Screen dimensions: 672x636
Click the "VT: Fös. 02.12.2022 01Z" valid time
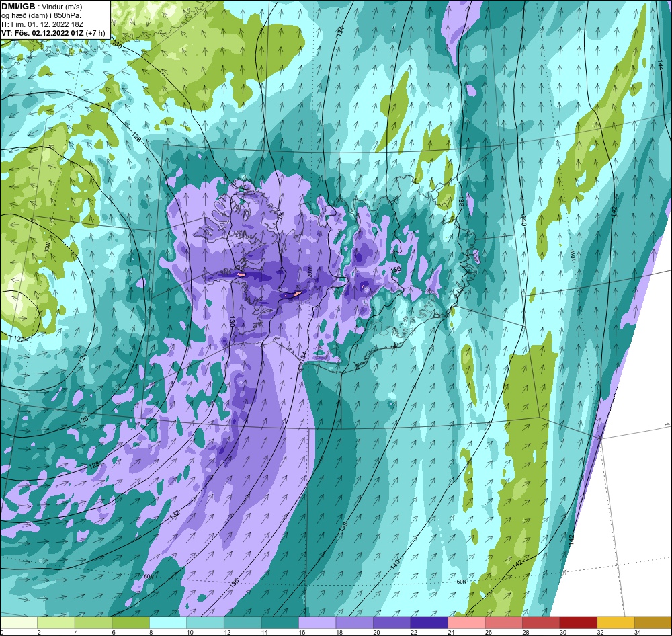coord(42,33)
